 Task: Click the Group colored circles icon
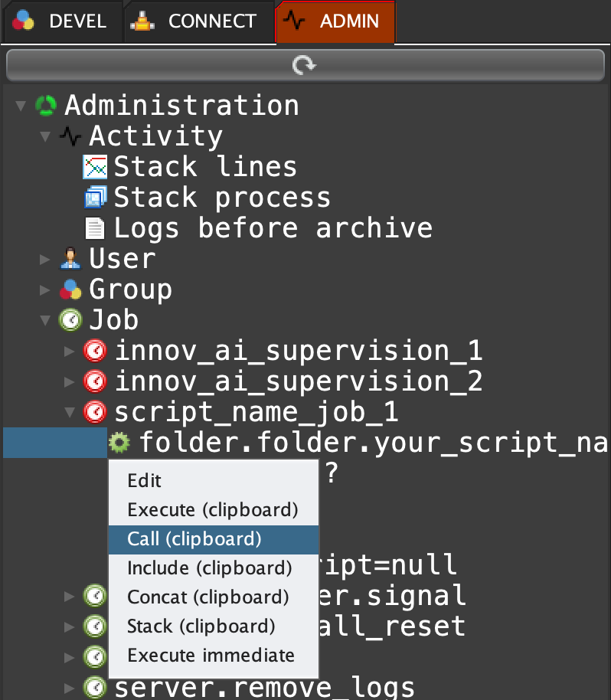point(70,289)
